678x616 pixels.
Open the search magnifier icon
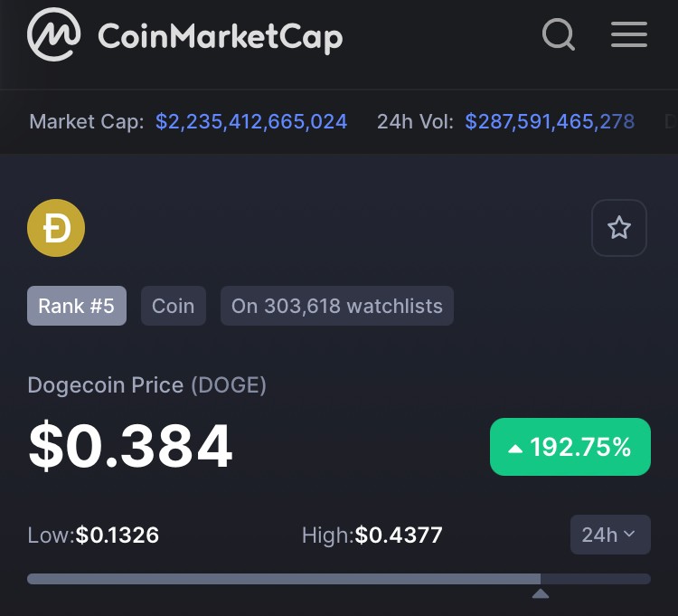click(559, 34)
